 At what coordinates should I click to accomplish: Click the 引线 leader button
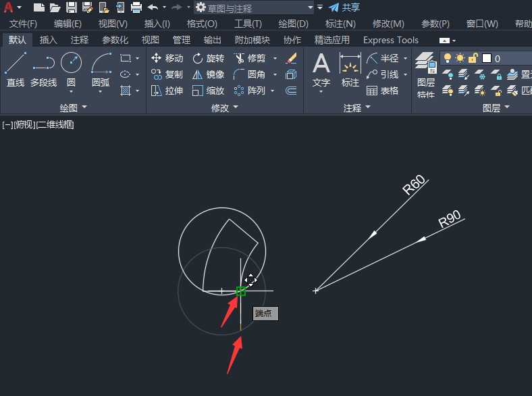pos(383,74)
